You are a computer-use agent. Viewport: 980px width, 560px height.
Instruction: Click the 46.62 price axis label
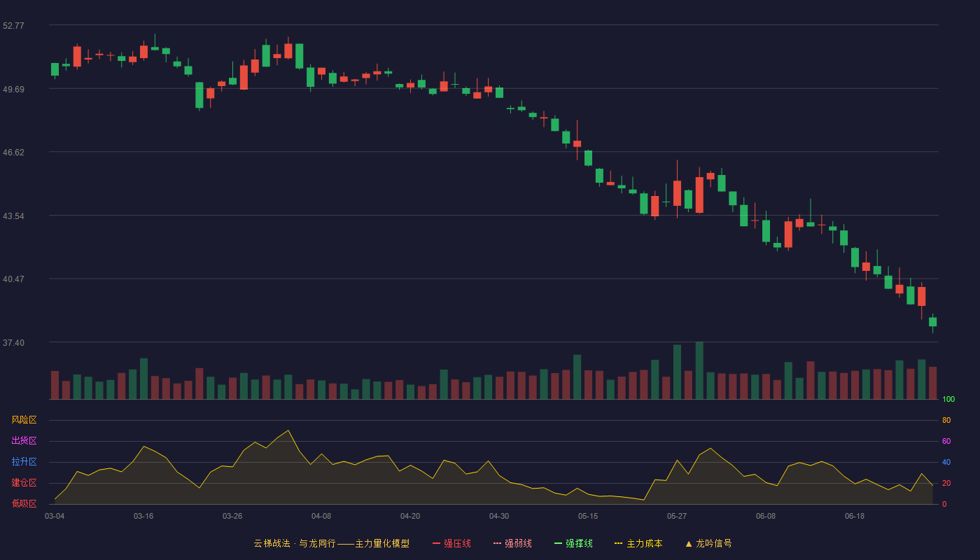point(13,152)
